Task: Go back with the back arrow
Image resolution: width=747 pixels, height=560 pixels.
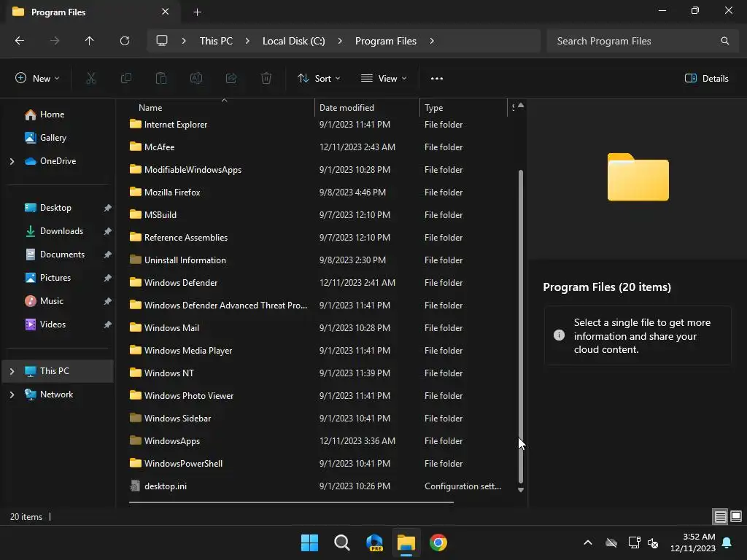Action: click(20, 41)
